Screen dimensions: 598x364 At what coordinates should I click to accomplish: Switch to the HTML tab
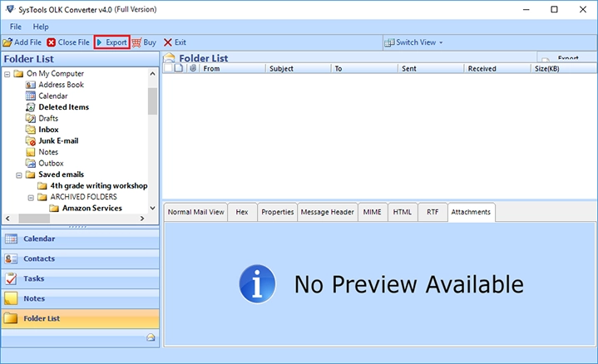[403, 212]
